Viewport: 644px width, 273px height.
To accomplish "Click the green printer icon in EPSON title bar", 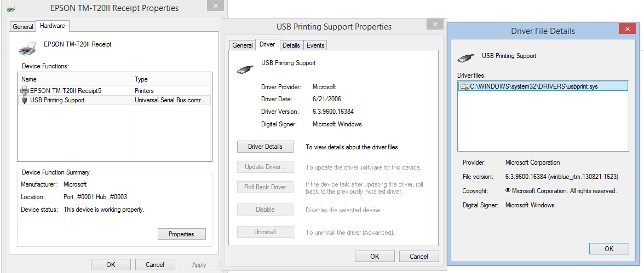I will [11, 8].
